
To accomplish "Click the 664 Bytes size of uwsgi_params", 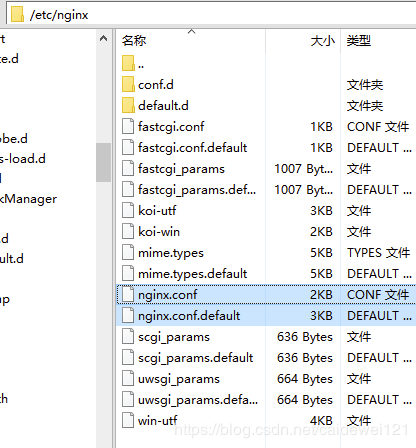I will coord(305,379).
